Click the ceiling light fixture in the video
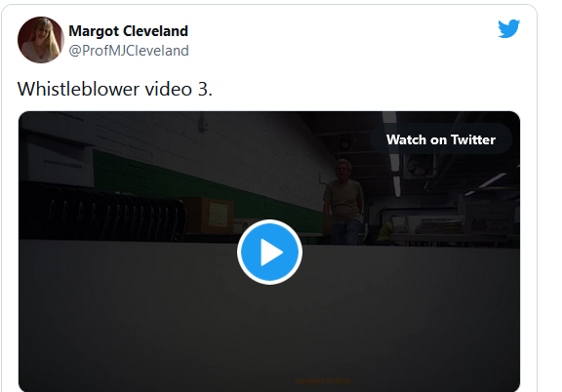Viewport: 562px width, 392px height. 395,158
